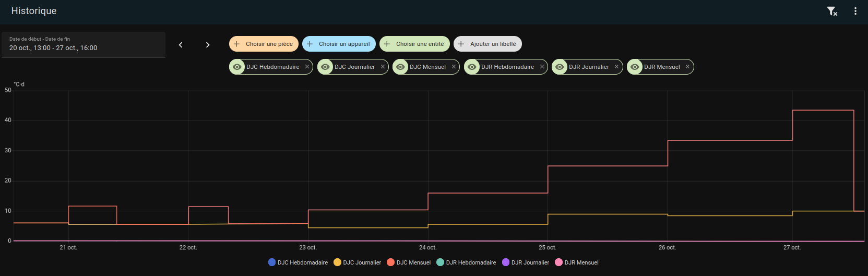The width and height of the screenshot is (868, 276).
Task: Go to previous date range
Action: click(x=181, y=45)
